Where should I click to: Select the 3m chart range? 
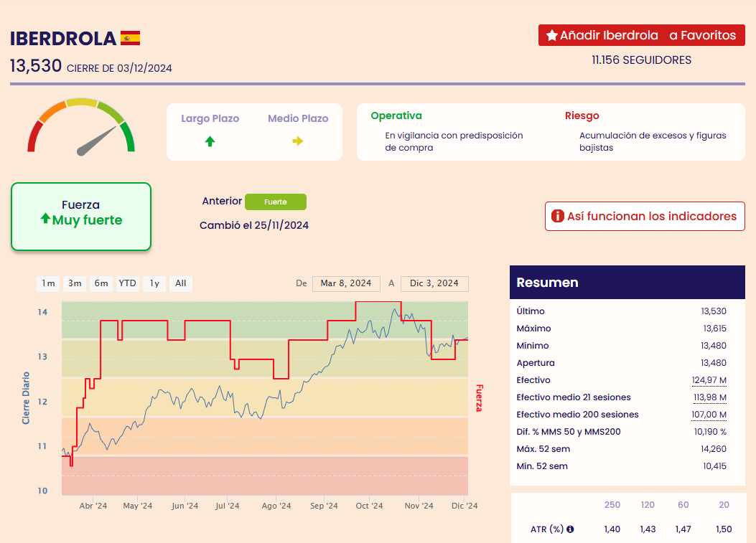(75, 283)
